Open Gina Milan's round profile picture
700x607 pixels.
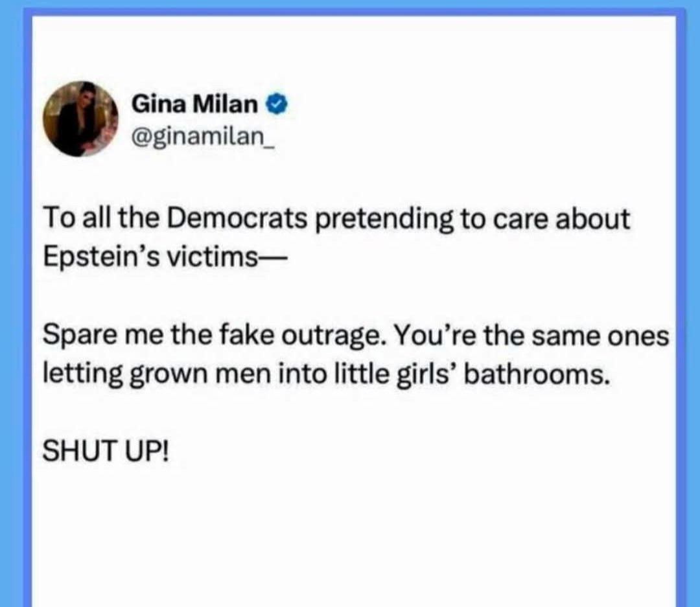pyautogui.click(x=80, y=119)
